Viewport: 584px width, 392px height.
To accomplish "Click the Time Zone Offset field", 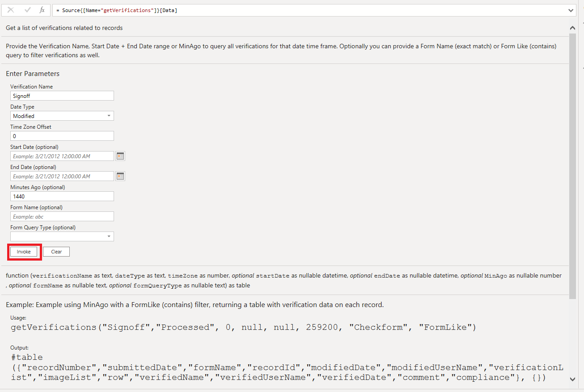I will coord(62,136).
